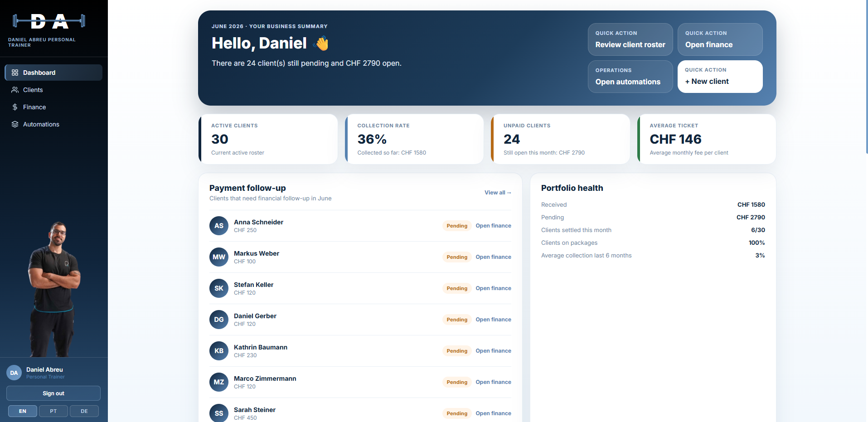Click Sarah Steiner's CHF 450 amount
This screenshot has width=868, height=422.
pos(245,418)
